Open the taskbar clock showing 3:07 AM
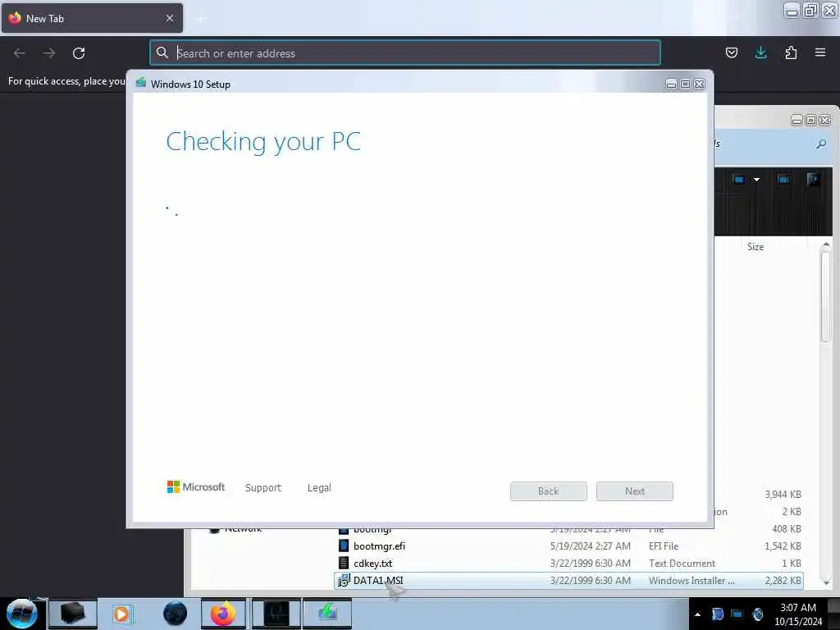Viewport: 840px width, 630px height. pyautogui.click(x=797, y=614)
